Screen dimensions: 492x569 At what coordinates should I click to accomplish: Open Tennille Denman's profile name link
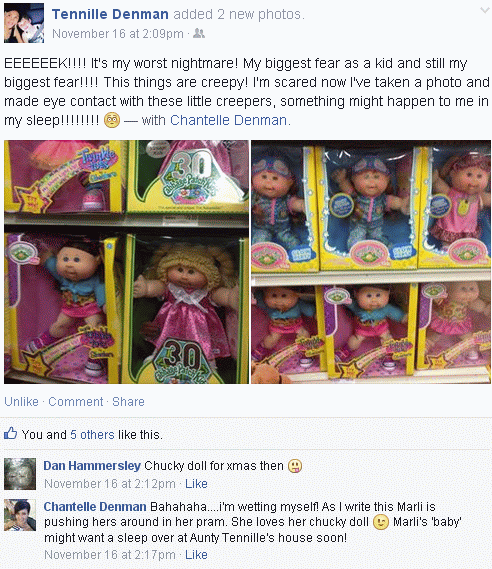click(110, 14)
